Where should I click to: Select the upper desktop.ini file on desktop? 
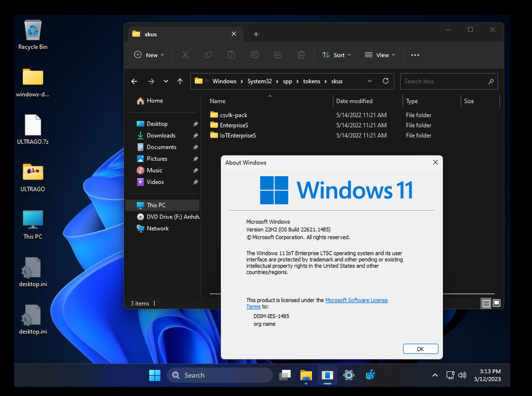pos(33,272)
